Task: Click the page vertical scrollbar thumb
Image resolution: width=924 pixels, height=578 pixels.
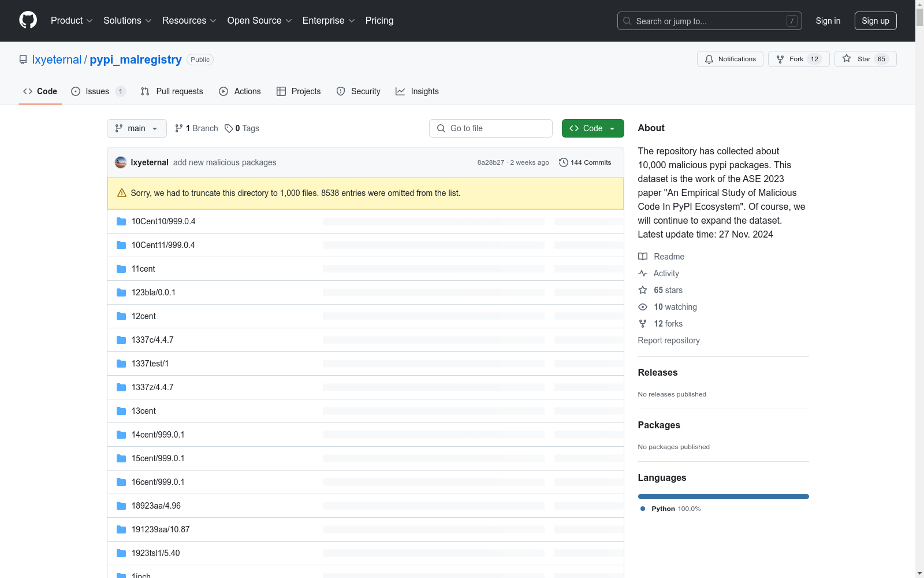Action: click(919, 17)
